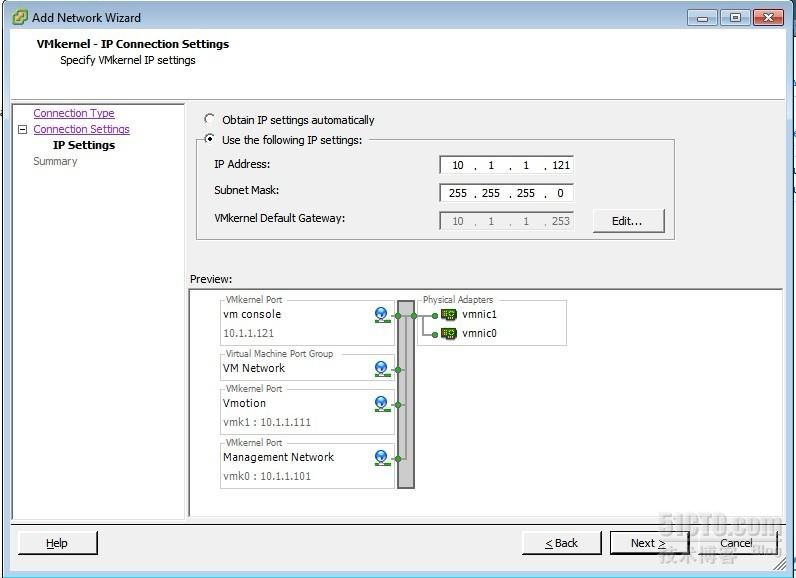Click the vmk0 : 10.1.1.101 text

[x=267, y=476]
